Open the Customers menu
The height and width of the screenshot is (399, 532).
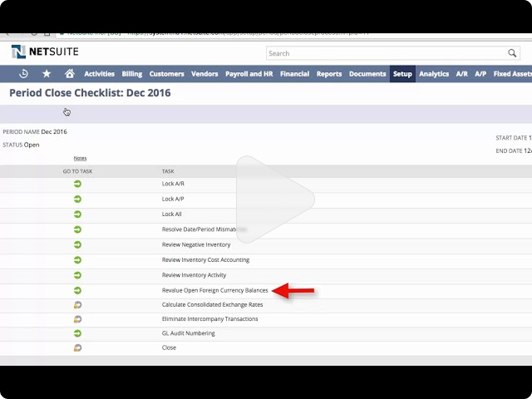click(166, 74)
